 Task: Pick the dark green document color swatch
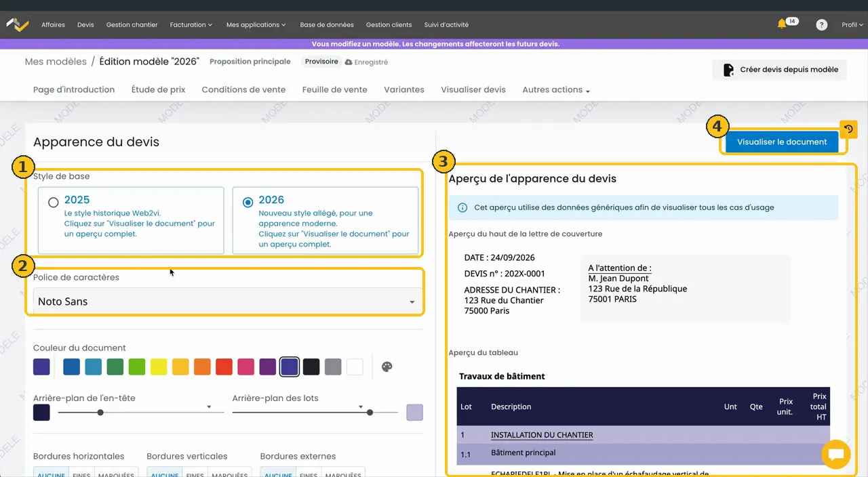pos(115,367)
